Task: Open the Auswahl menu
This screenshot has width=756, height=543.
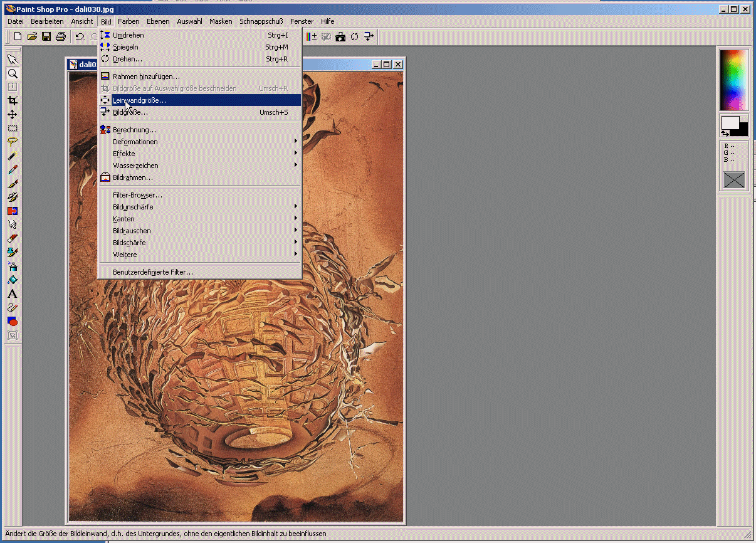Action: point(189,21)
